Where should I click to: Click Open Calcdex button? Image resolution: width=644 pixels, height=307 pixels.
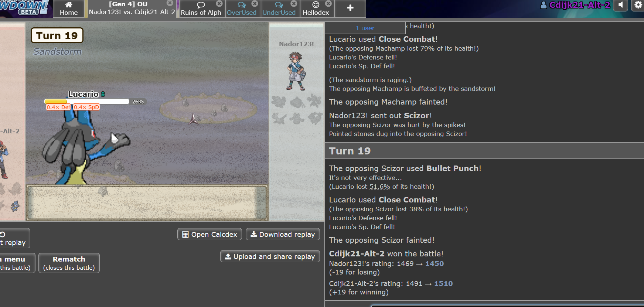click(x=209, y=234)
